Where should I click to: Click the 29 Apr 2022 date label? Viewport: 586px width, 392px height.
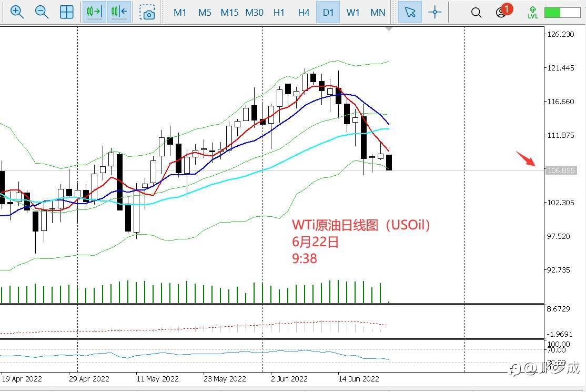point(89,378)
